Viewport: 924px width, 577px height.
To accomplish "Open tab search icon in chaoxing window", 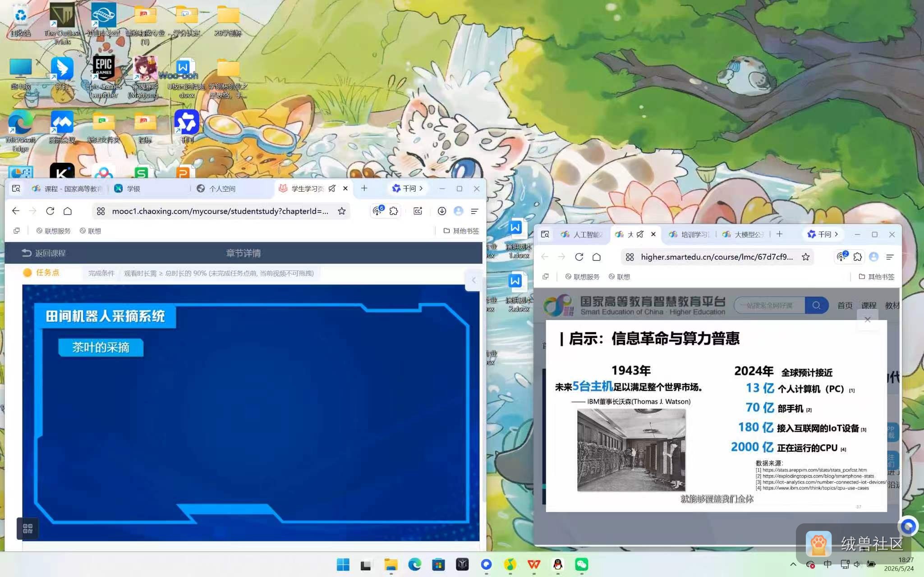I will click(16, 188).
